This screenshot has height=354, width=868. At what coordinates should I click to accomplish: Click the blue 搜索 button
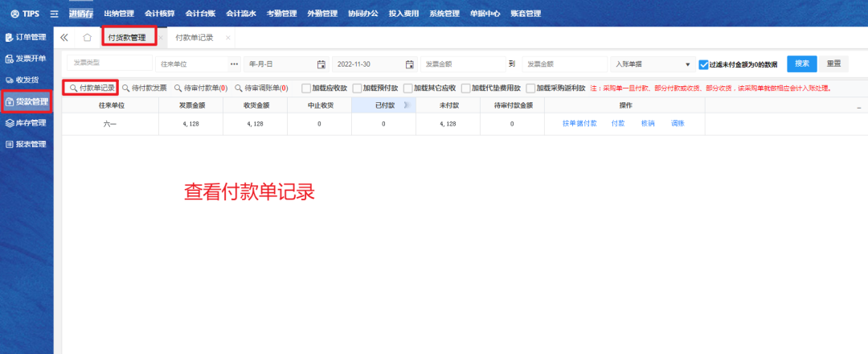(801, 64)
